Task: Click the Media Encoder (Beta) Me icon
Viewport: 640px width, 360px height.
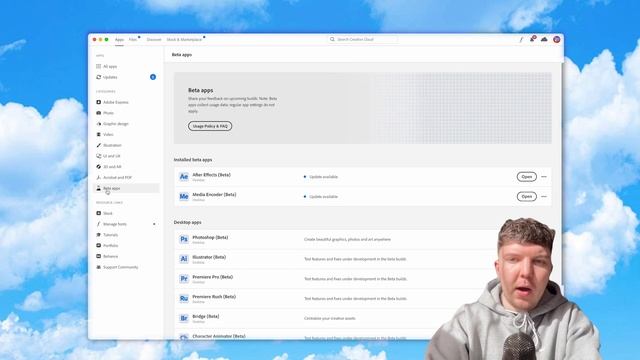Action: tap(184, 196)
